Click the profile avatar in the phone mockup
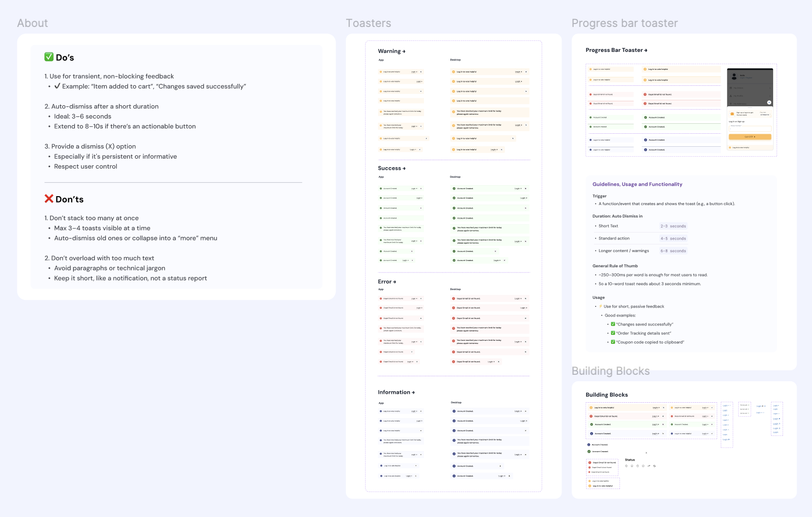Viewport: 812px width, 517px height. 734,76
